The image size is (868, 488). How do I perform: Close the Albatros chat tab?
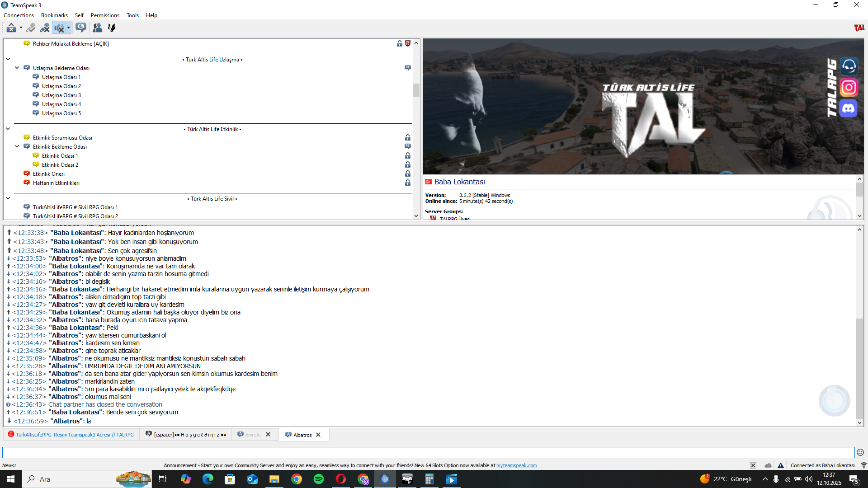point(318,435)
